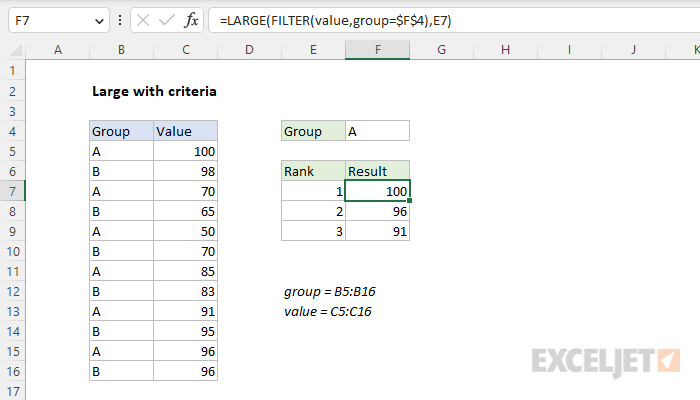
Task: Select cell with value 85
Action: click(x=186, y=271)
